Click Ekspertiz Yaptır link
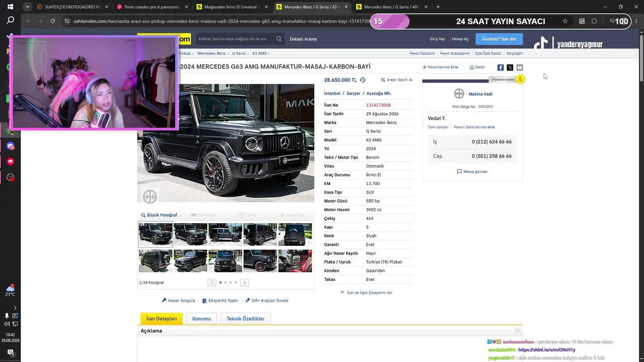The width and height of the screenshot is (644, 362). tap(220, 301)
